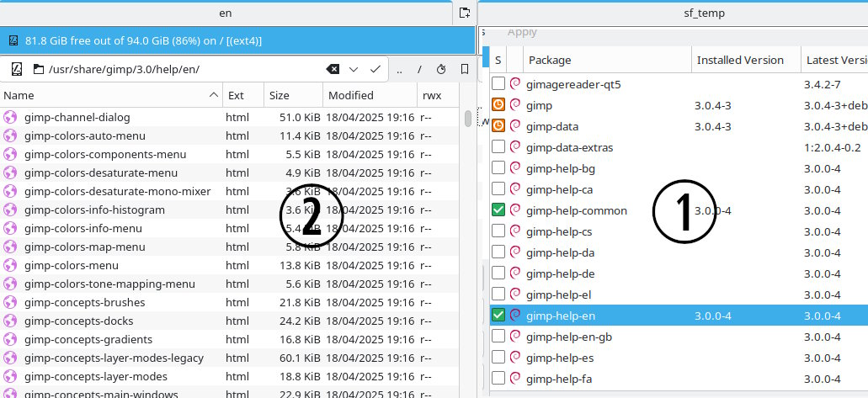Image resolution: width=868 pixels, height=398 pixels.
Task: Select package row gimp-help-el
Action: [679, 295]
